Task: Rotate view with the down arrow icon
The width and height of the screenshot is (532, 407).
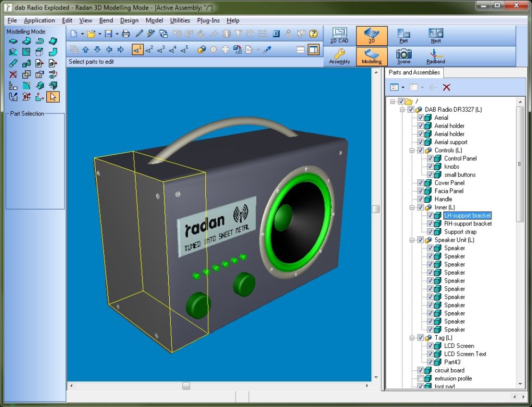Action: (x=97, y=49)
